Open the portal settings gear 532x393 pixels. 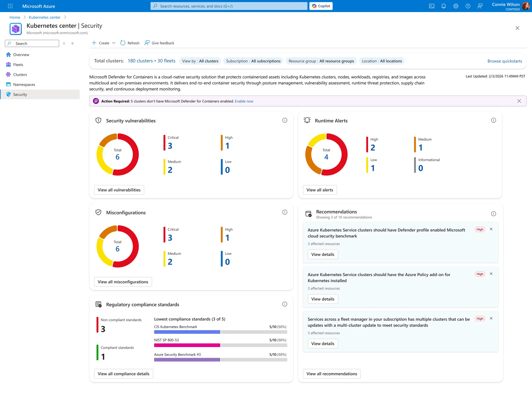tap(456, 6)
